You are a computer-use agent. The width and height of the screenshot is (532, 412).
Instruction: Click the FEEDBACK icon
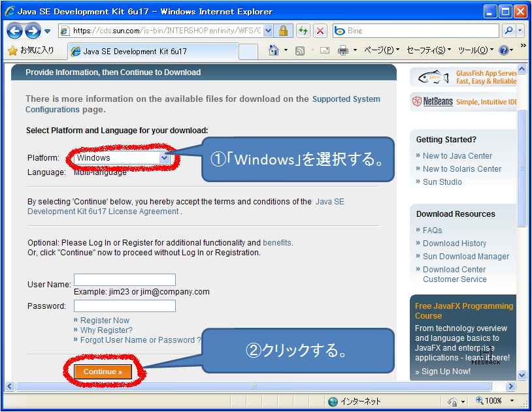486,357
